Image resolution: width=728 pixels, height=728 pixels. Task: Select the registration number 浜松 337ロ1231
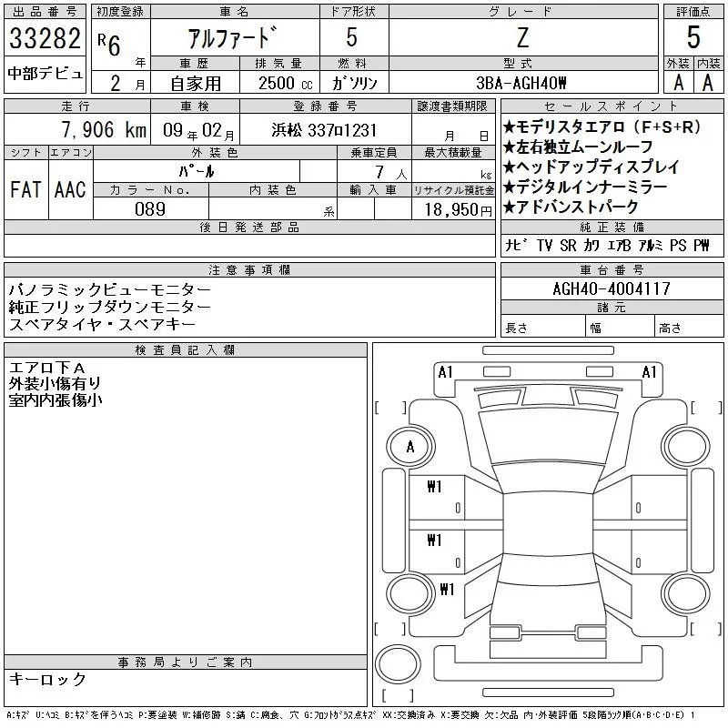coord(324,130)
